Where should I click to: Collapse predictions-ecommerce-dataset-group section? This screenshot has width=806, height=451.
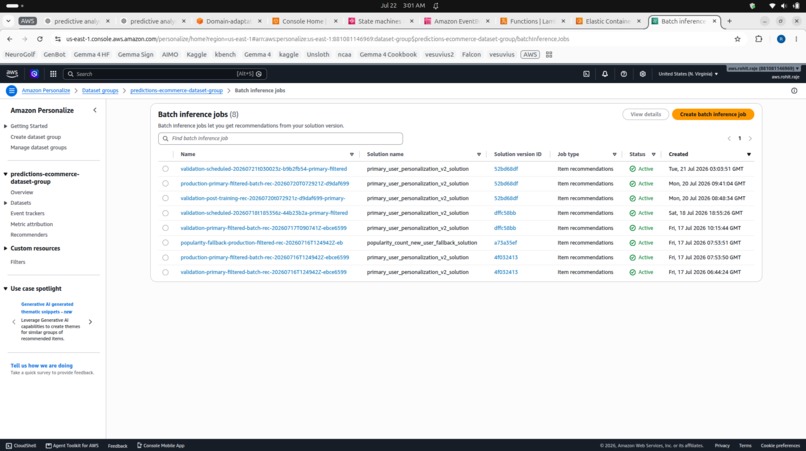tap(6, 174)
